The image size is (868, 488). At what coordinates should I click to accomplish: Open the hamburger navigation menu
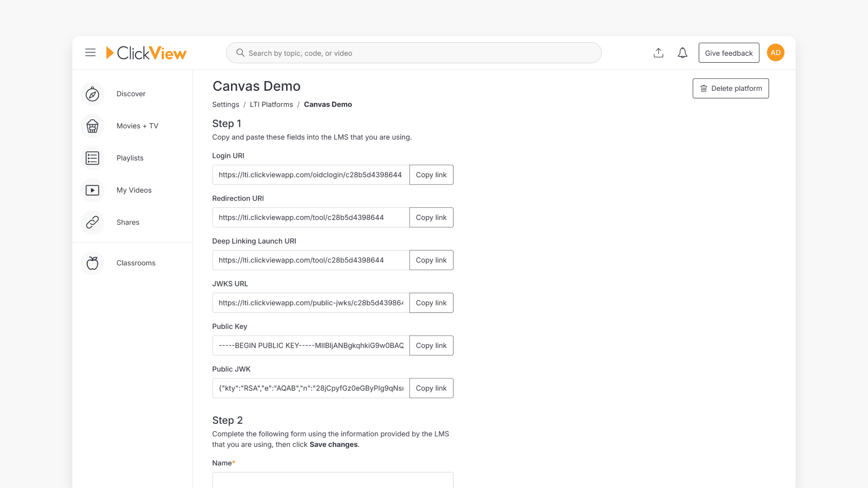[90, 52]
